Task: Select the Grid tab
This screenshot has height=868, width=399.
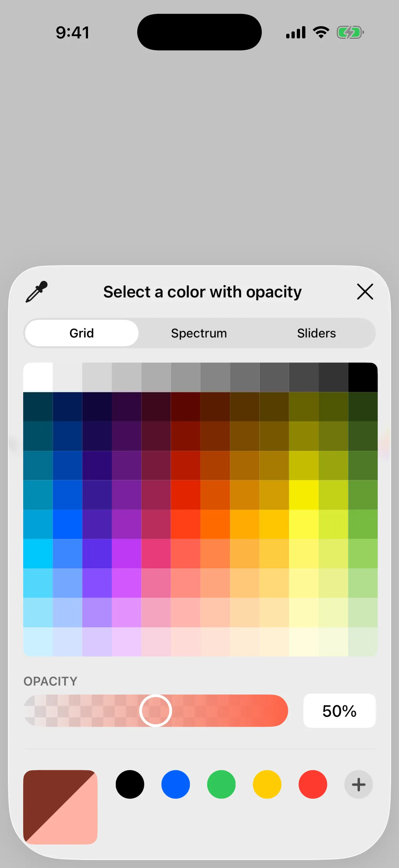Action: click(x=81, y=333)
